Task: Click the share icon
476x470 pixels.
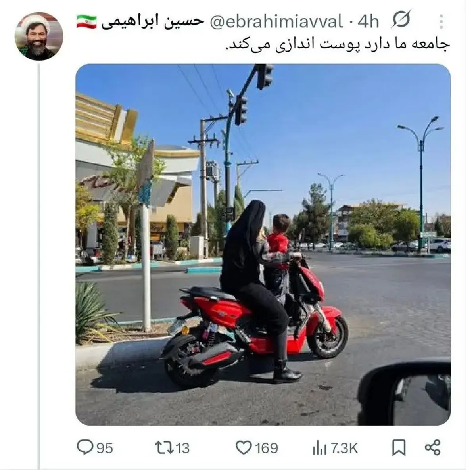Action: 432,448
